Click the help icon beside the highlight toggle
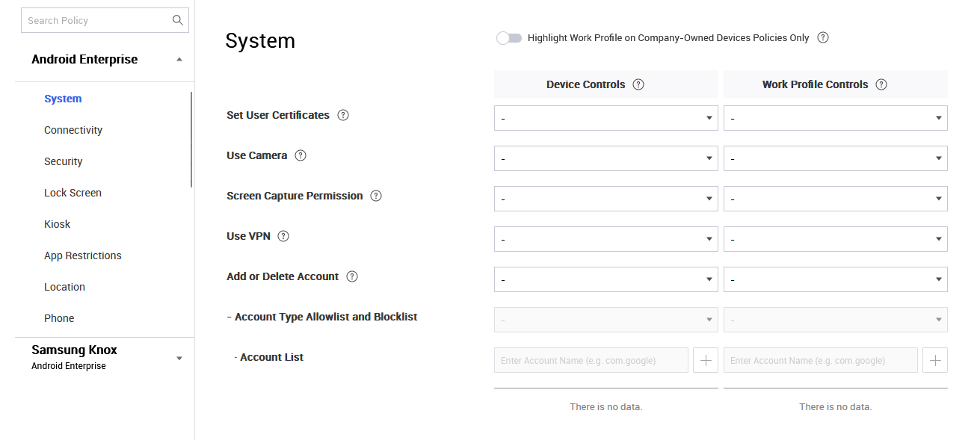This screenshot has width=980, height=440. [822, 37]
